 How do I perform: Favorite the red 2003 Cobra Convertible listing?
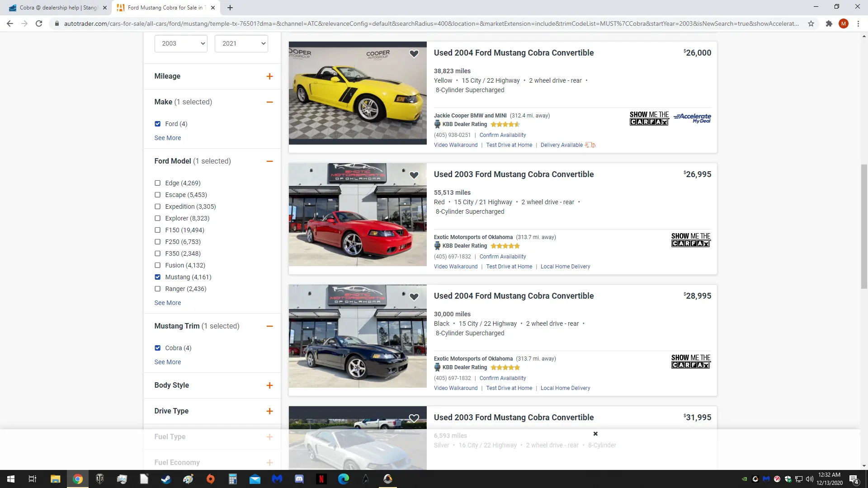coord(414,175)
